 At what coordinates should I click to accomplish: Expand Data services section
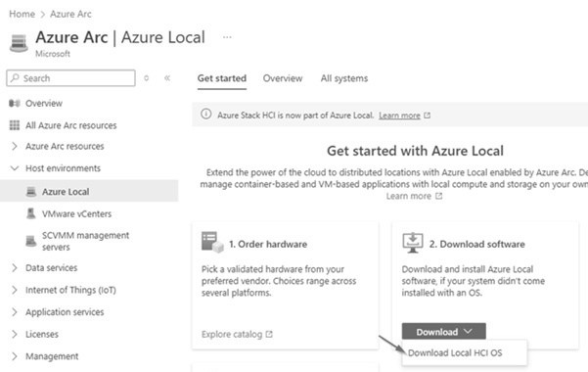(15, 267)
